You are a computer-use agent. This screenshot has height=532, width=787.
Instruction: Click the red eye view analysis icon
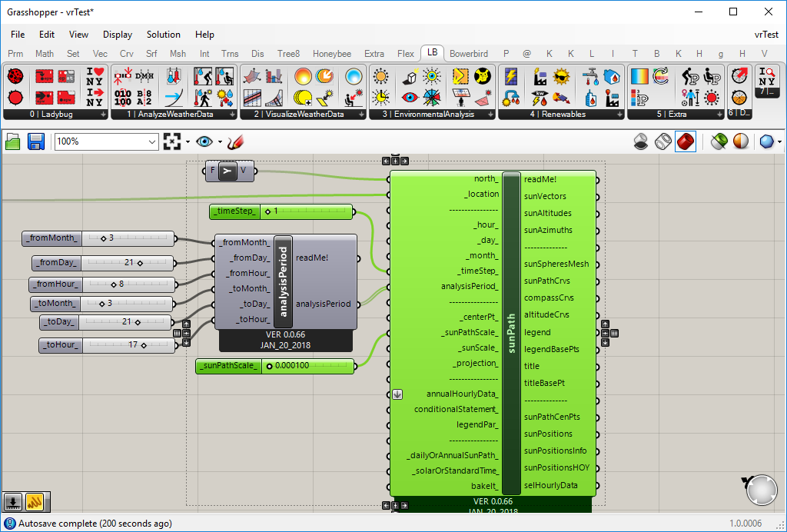(x=410, y=98)
